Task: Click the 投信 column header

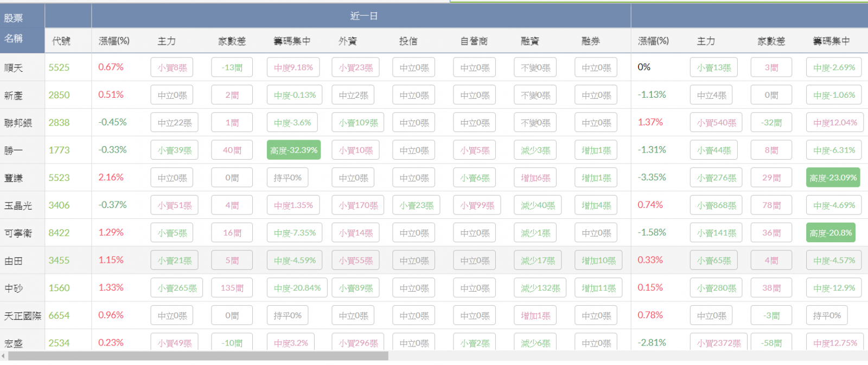Action: click(x=409, y=41)
